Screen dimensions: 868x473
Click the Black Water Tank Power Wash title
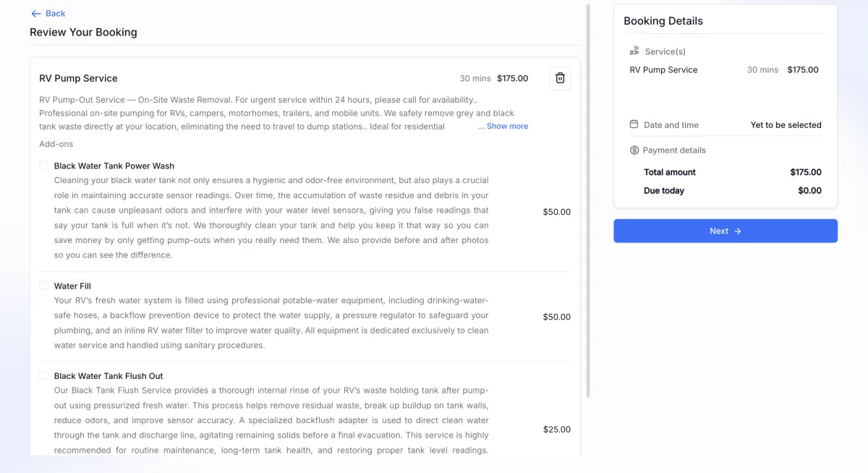[114, 166]
